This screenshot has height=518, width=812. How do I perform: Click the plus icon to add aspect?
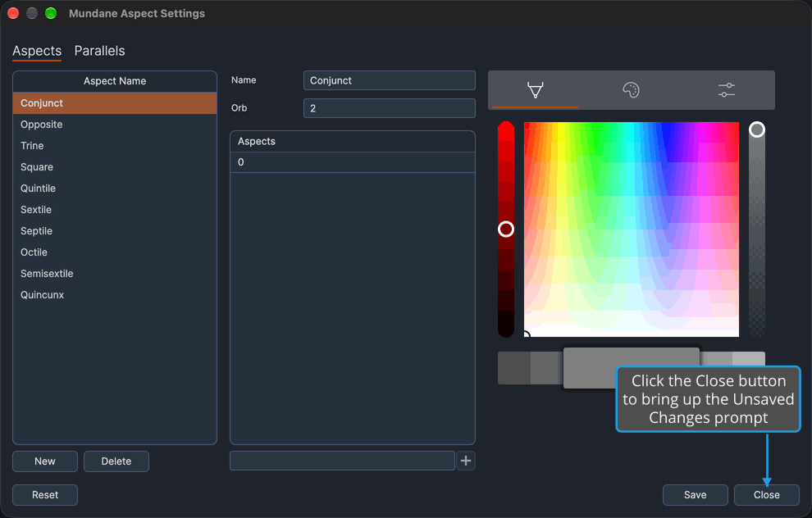coord(466,461)
